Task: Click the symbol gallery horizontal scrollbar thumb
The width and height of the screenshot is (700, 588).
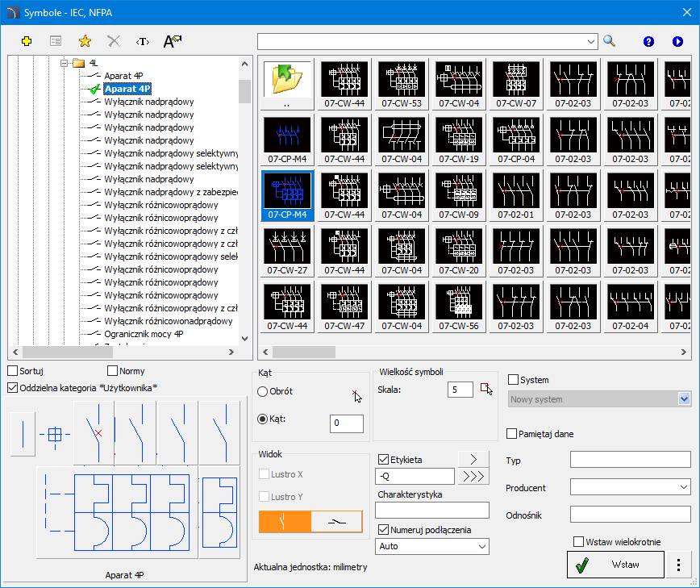Action: click(x=304, y=352)
